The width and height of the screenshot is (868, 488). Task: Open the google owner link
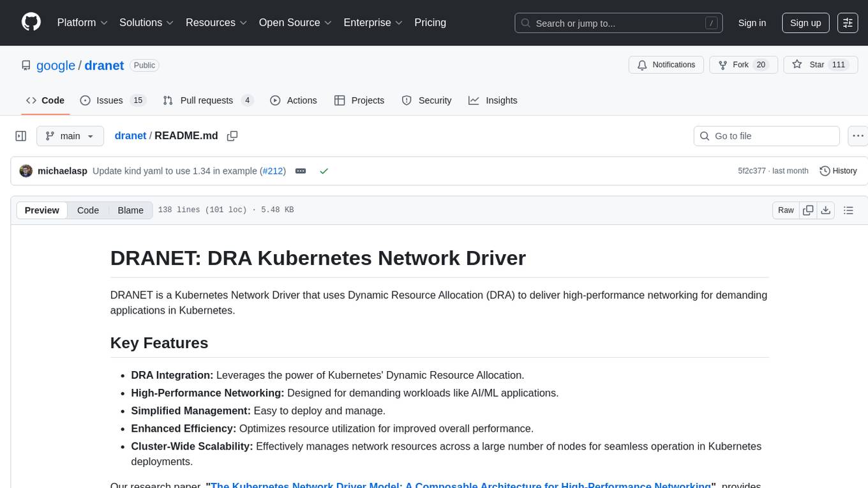(x=56, y=65)
